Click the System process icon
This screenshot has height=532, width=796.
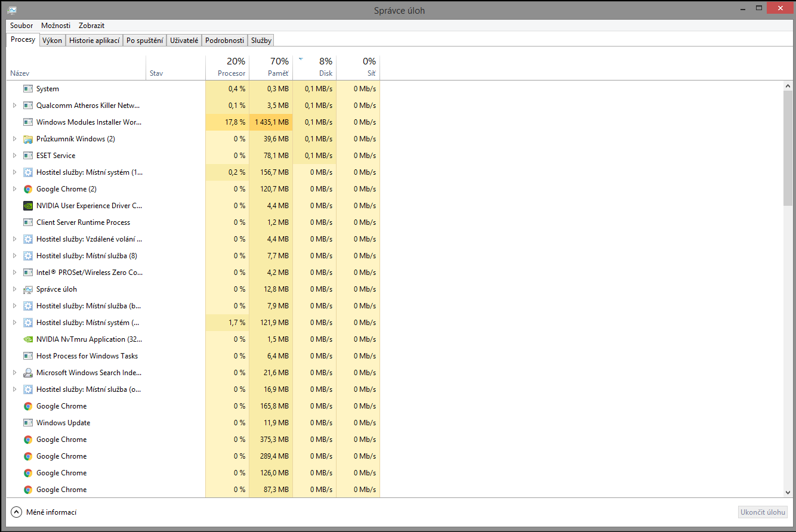(27, 89)
